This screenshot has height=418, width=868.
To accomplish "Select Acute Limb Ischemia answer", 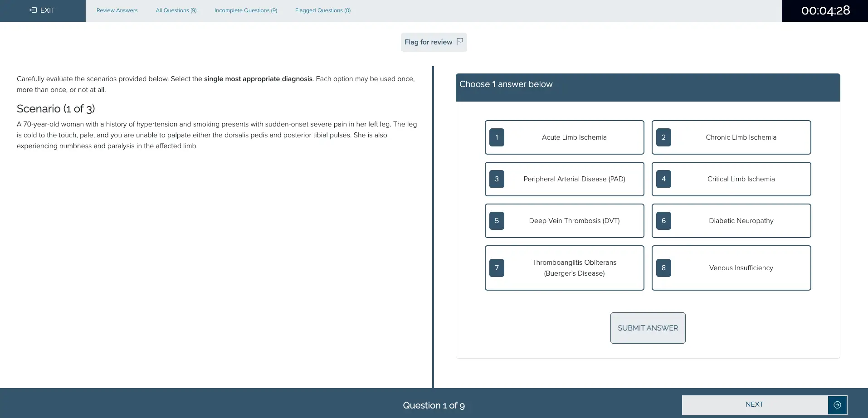I will tap(564, 137).
